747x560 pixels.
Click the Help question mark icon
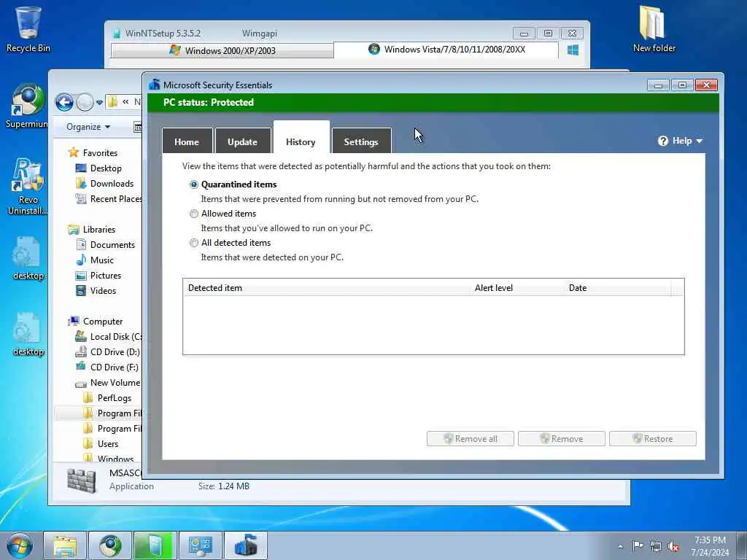pos(662,141)
